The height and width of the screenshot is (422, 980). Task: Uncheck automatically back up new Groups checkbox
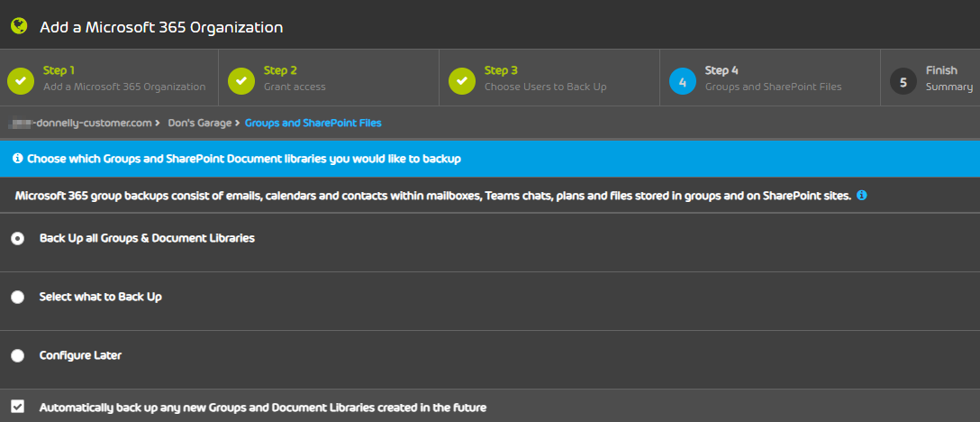[x=17, y=407]
